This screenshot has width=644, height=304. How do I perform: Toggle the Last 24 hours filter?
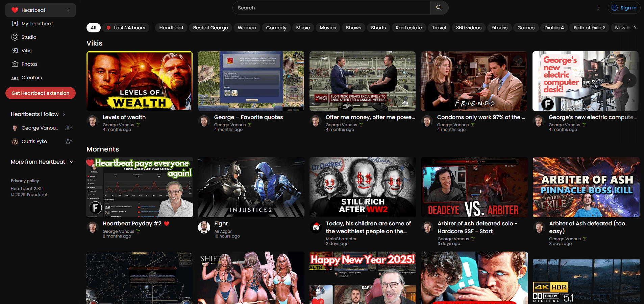coord(126,28)
